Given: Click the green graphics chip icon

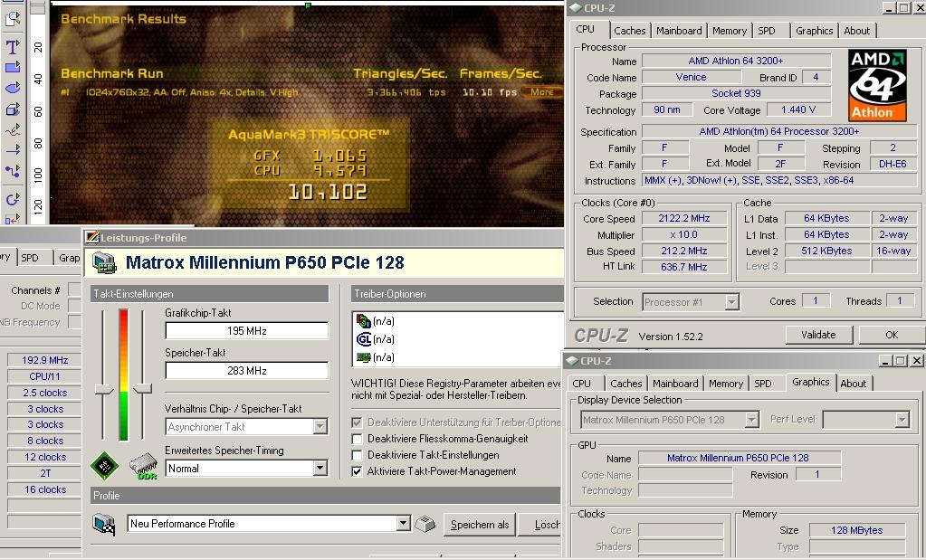Looking at the screenshot, I should 104,466.
